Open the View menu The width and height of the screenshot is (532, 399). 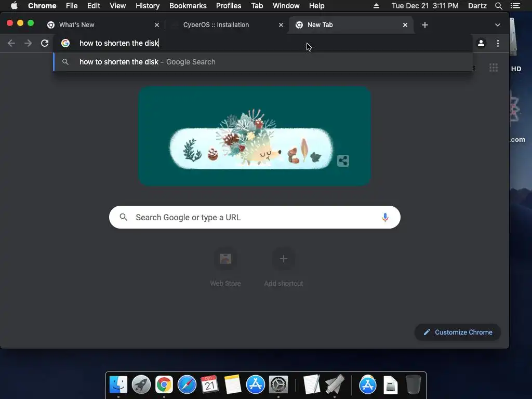click(x=118, y=6)
